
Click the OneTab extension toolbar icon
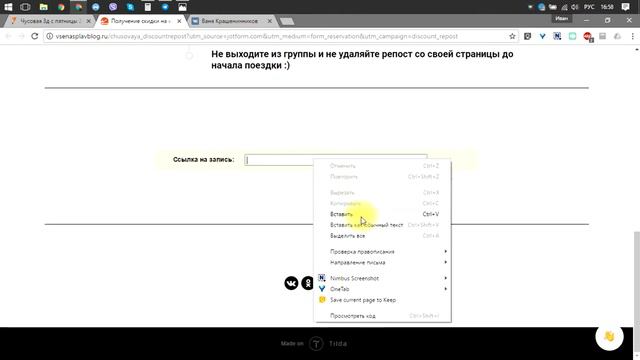tap(542, 36)
